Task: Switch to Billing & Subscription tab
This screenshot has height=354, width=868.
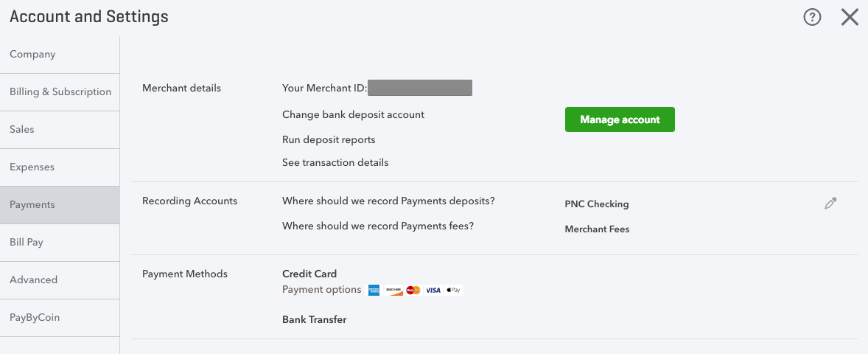Action: [60, 92]
